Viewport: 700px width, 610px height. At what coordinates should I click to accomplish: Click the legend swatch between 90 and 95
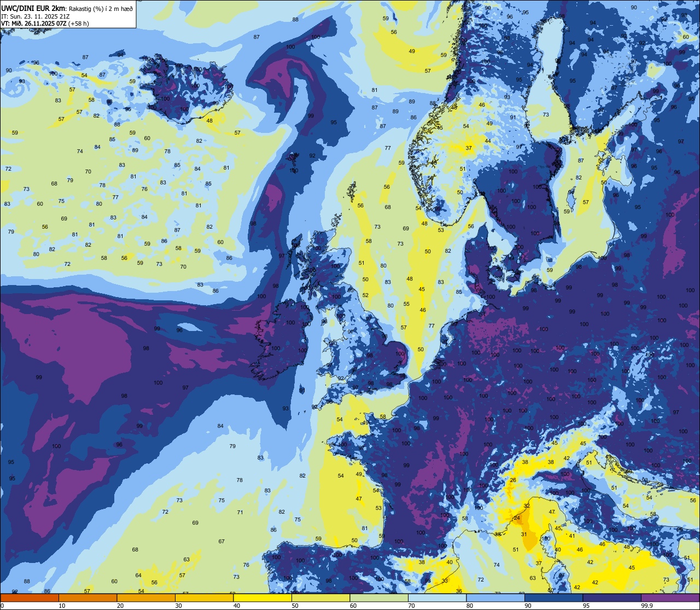(554, 598)
